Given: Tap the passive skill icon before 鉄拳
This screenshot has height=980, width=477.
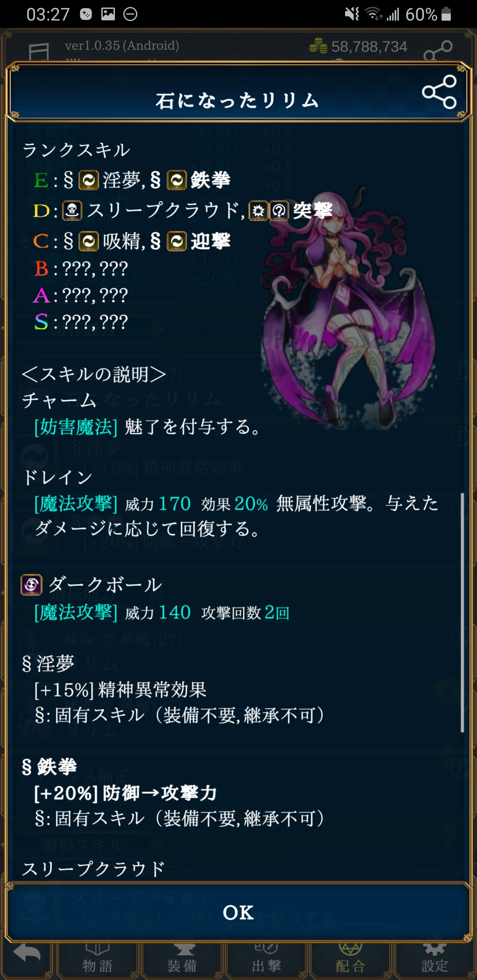Looking at the screenshot, I should click(x=177, y=180).
